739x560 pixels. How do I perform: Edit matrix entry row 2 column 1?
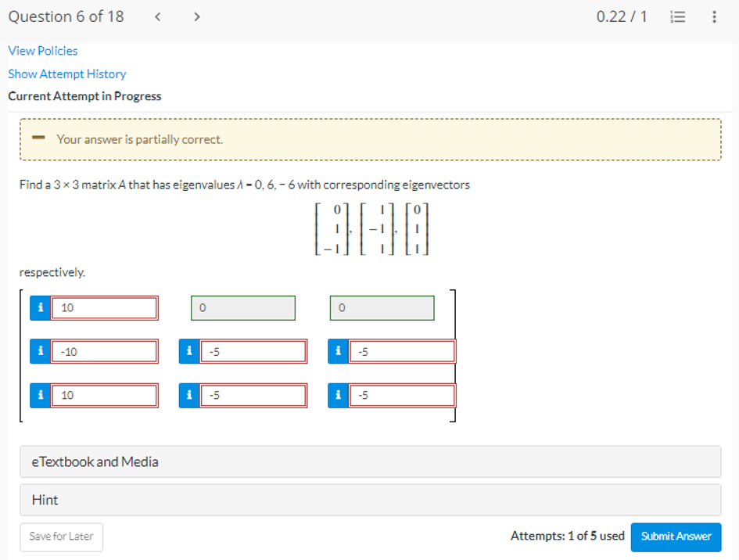(x=104, y=351)
